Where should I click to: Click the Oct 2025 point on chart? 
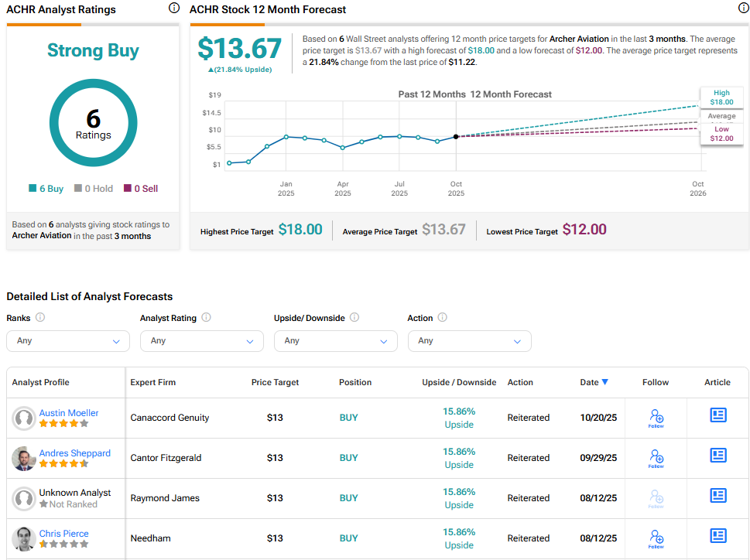tap(456, 137)
